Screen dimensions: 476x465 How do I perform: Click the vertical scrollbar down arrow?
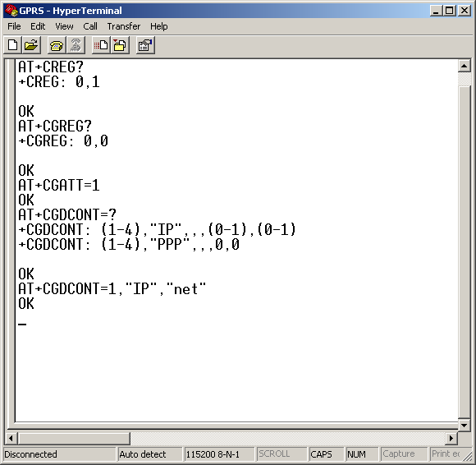tap(465, 425)
